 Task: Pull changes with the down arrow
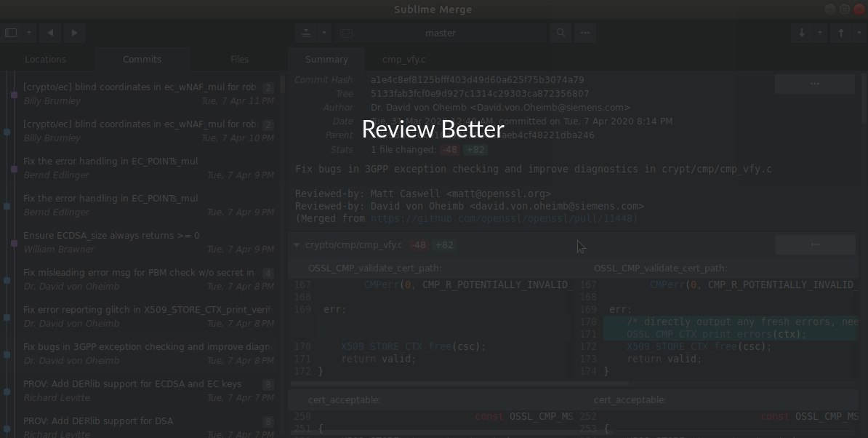(801, 33)
